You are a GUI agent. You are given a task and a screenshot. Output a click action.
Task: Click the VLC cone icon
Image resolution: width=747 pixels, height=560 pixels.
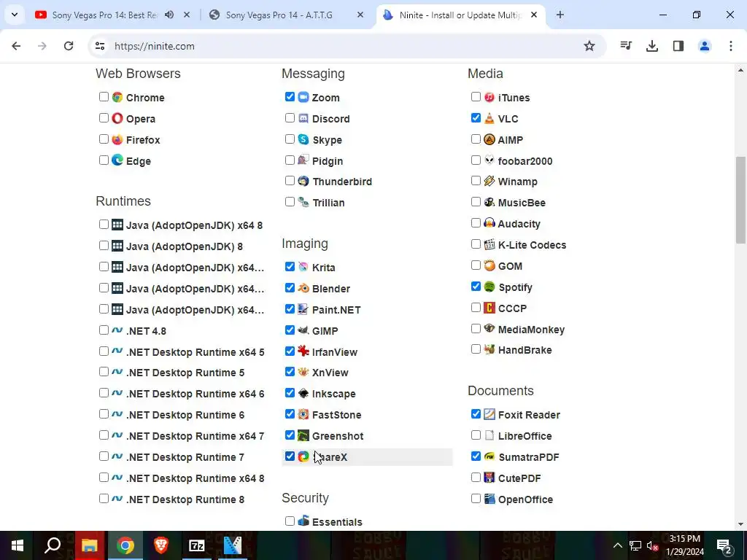[489, 118]
